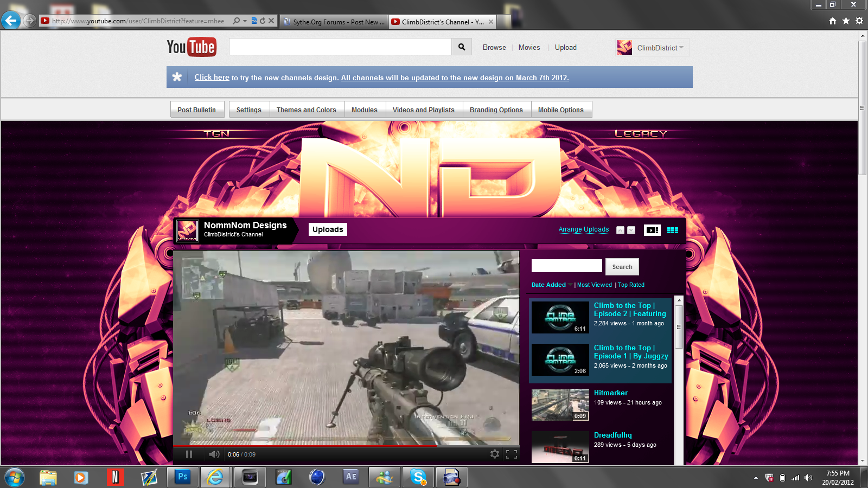The width and height of the screenshot is (868, 488).
Task: Stop loading with the address bar X
Action: [x=271, y=21]
